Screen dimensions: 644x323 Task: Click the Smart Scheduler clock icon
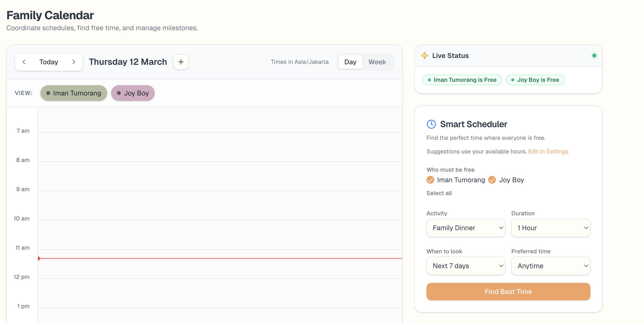click(431, 124)
